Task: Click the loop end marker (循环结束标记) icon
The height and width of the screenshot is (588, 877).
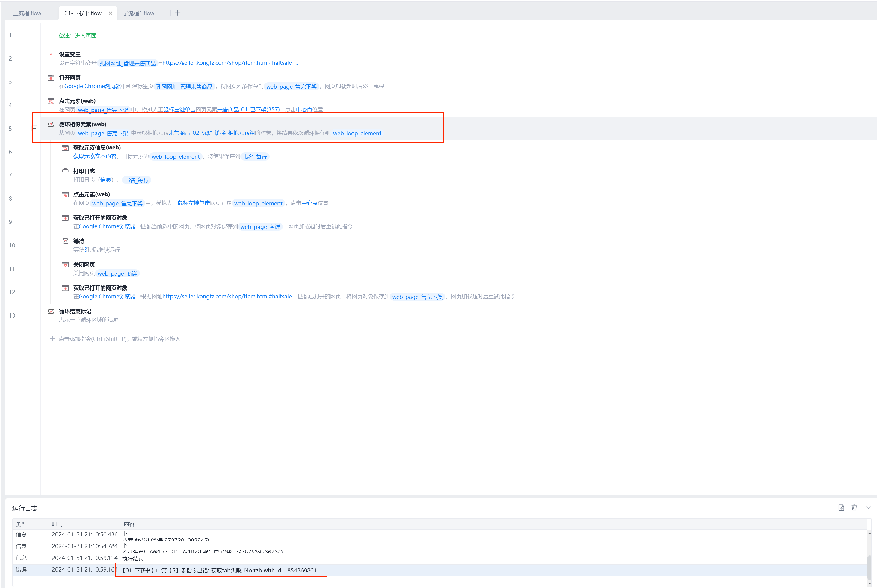Action: (51, 312)
